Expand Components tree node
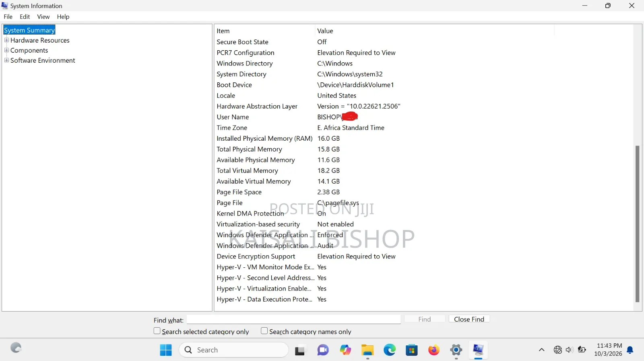The image size is (644, 361). (6, 50)
